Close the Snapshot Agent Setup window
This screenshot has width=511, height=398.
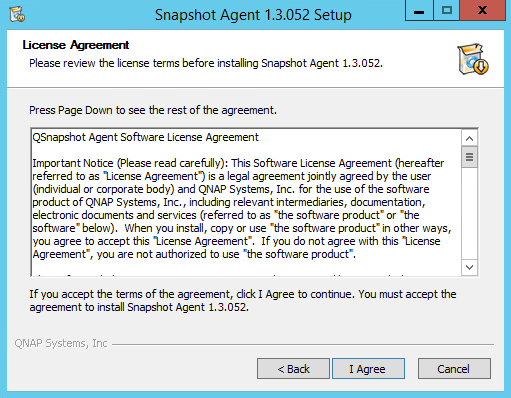(482, 11)
